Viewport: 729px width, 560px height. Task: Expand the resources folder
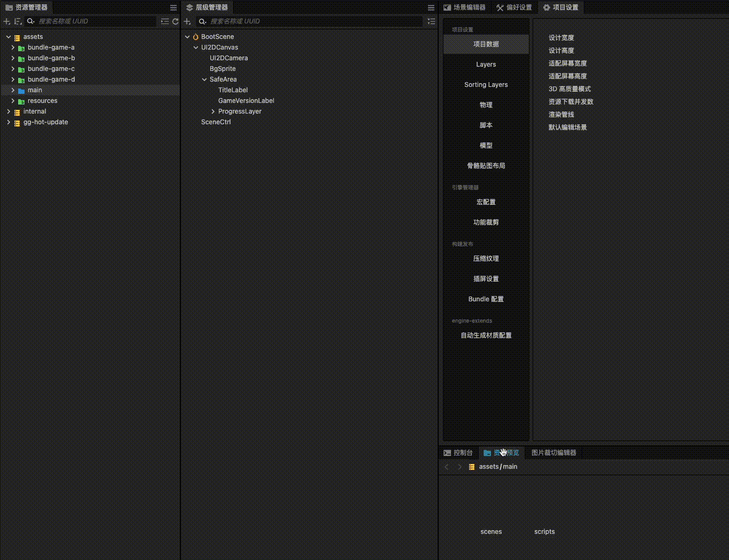pyautogui.click(x=13, y=101)
